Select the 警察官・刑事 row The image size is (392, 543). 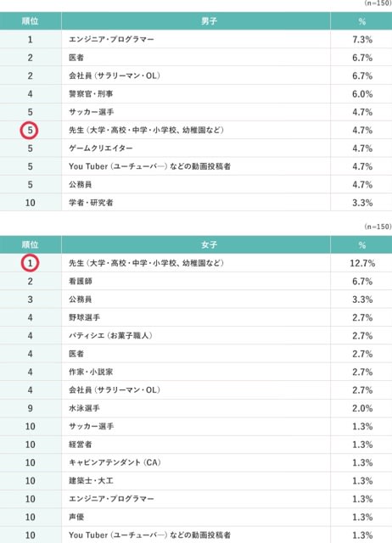click(x=196, y=94)
